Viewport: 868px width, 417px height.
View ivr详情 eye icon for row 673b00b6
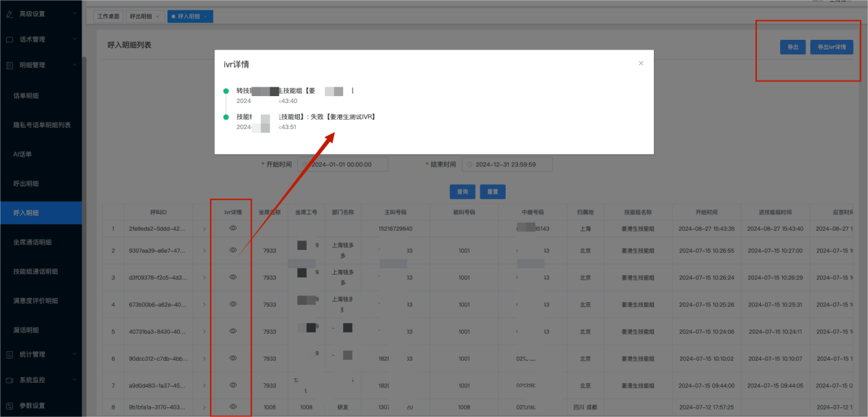pos(233,304)
